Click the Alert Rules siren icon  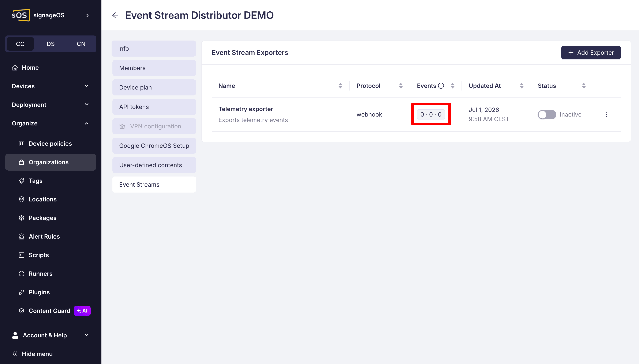tap(22, 236)
